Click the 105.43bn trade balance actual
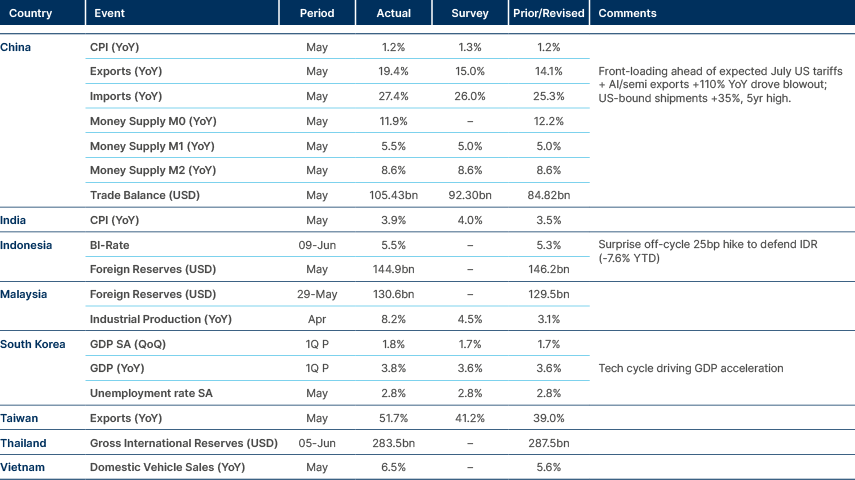The image size is (855, 480). click(x=393, y=195)
